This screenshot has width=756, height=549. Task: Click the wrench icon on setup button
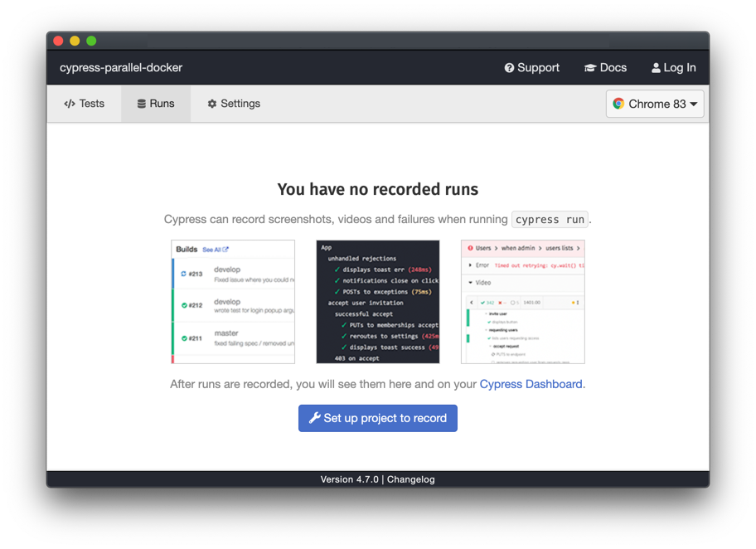click(314, 418)
